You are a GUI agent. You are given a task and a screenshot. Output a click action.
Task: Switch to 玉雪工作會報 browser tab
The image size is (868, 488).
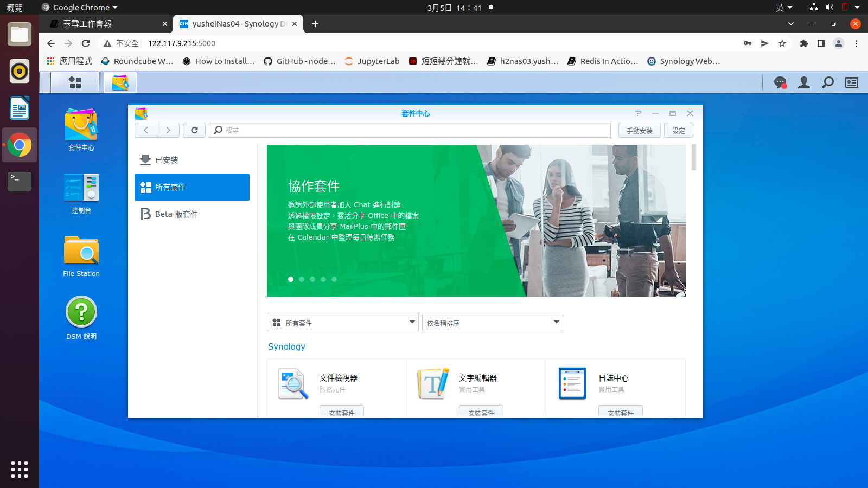click(108, 24)
